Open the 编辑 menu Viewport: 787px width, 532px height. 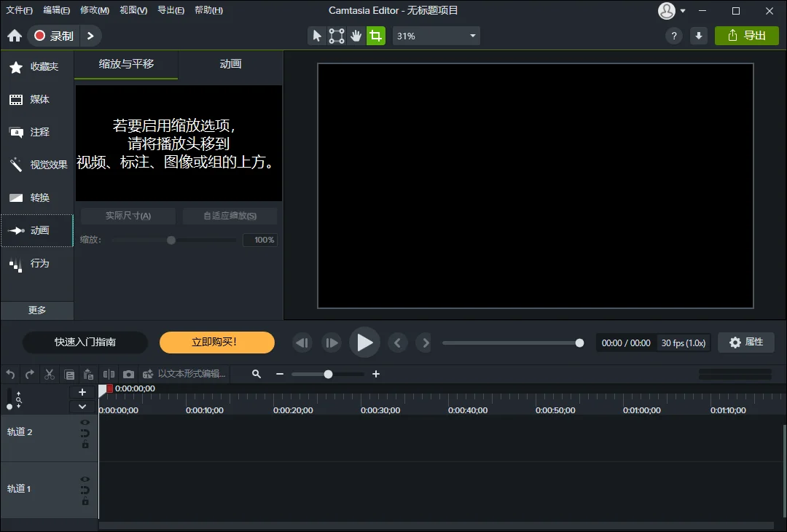(57, 10)
